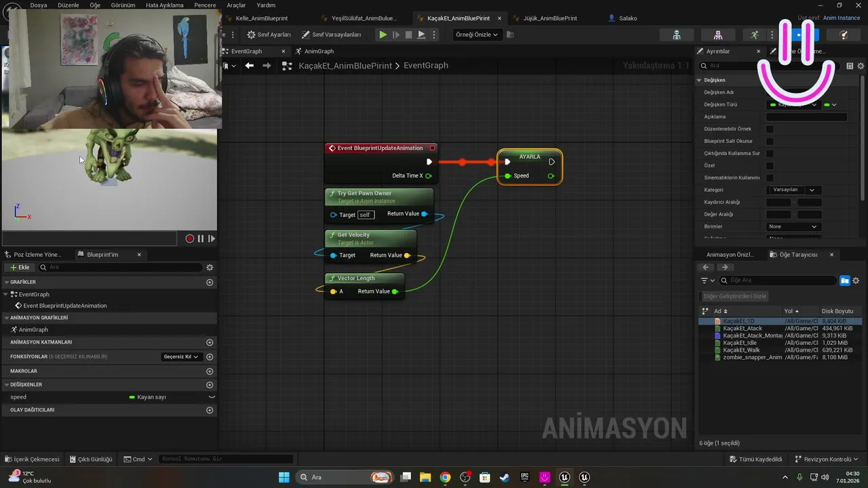Click the Diğer Geliştiricileri Gizle button
868x488 pixels.
click(734, 296)
